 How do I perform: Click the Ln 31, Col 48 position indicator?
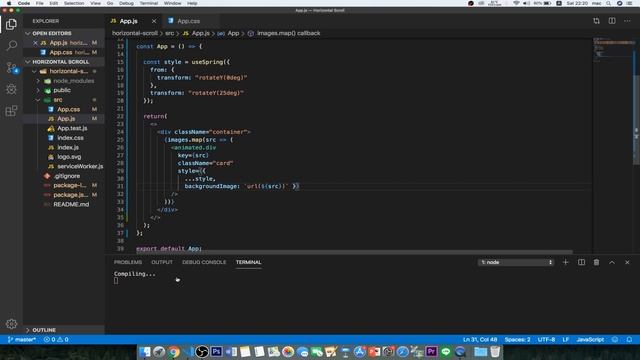pyautogui.click(x=480, y=340)
